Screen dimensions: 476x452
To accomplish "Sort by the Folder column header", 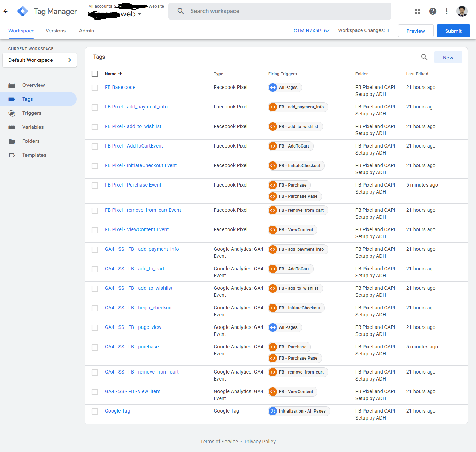I will click(x=361, y=74).
